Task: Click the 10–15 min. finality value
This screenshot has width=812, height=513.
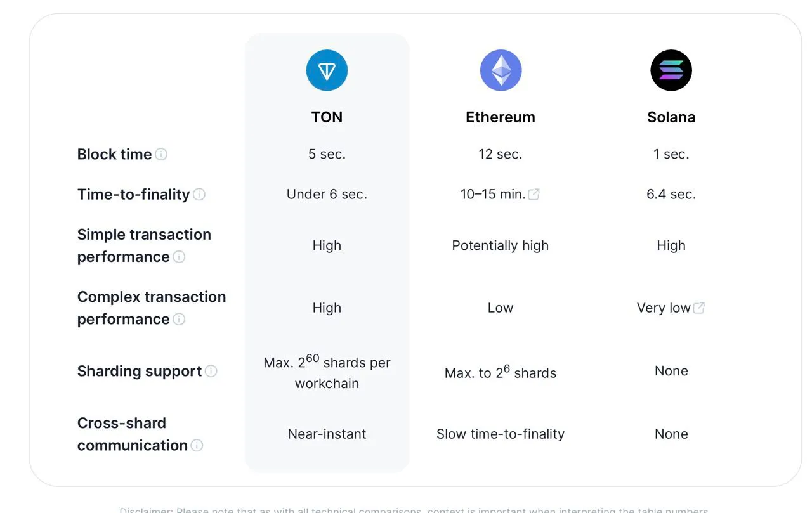Action: (493, 195)
